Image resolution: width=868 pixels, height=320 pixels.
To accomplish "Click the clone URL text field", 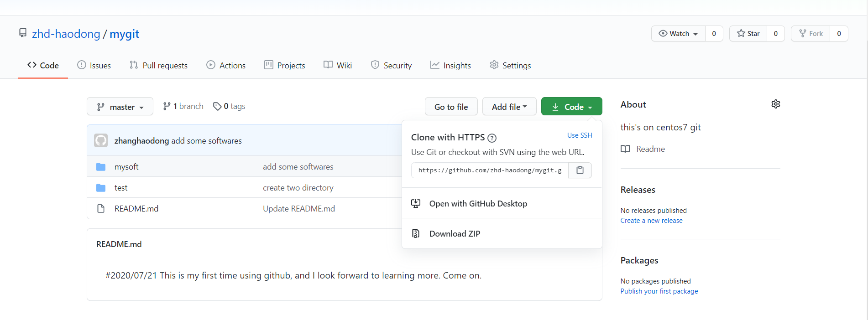I will pos(490,170).
